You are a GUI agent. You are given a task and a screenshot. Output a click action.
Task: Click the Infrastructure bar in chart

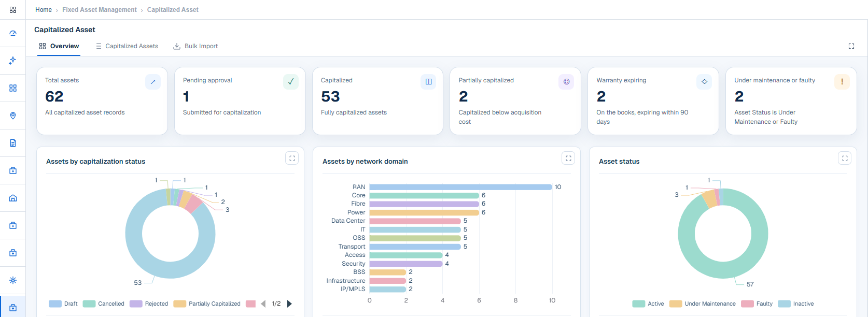point(387,281)
